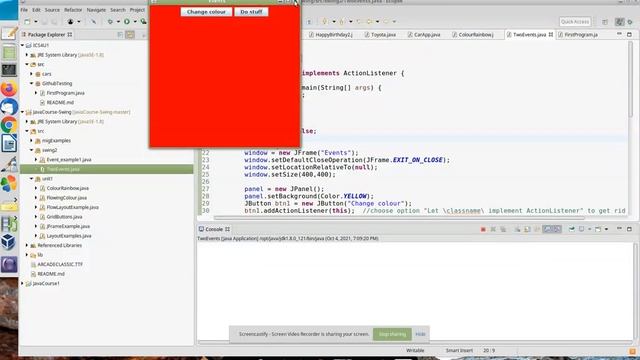
Task: Maximize the Console view panel
Action: 629,229
